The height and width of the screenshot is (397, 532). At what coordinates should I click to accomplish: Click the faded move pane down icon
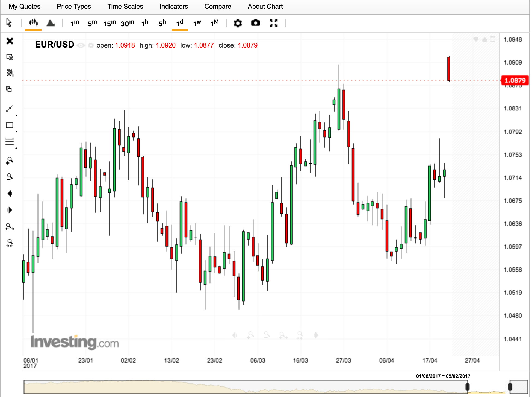pyautogui.click(x=476, y=39)
